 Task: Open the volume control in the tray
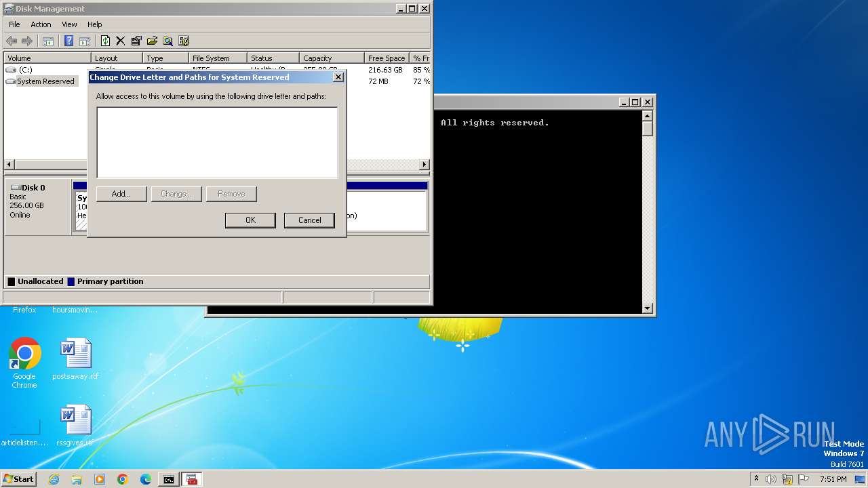click(771, 479)
